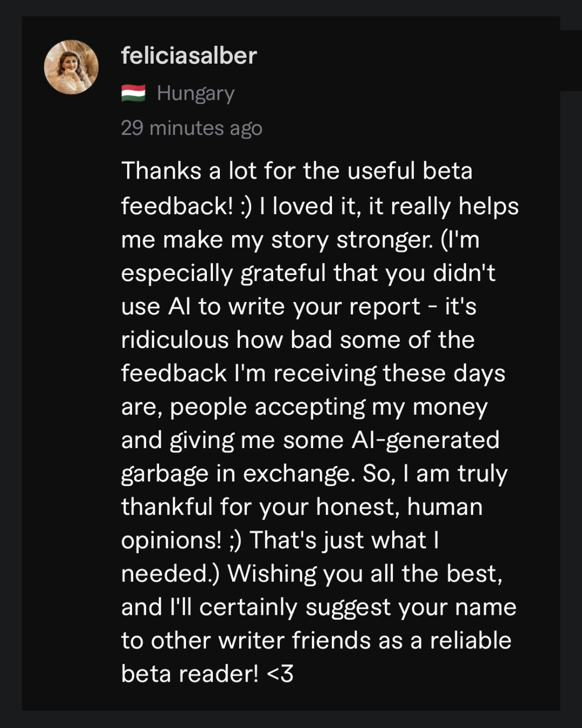Click the ":)" smiley after "feedback!"
The width and height of the screenshot is (582, 728).
pyautogui.click(x=246, y=207)
